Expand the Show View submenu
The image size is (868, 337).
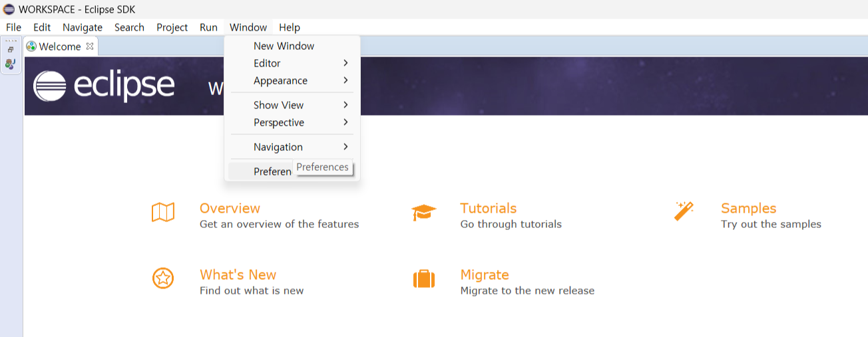point(292,105)
